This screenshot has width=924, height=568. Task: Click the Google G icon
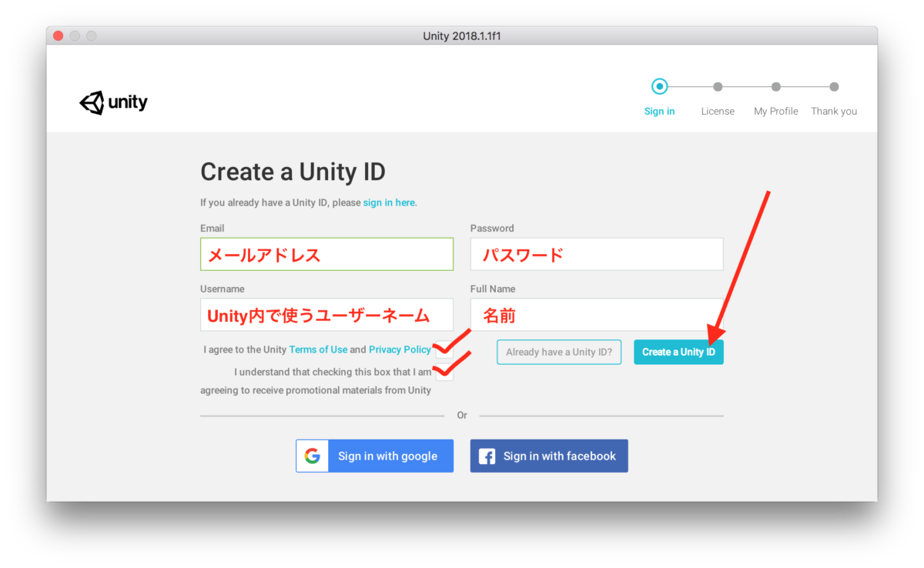[312, 456]
